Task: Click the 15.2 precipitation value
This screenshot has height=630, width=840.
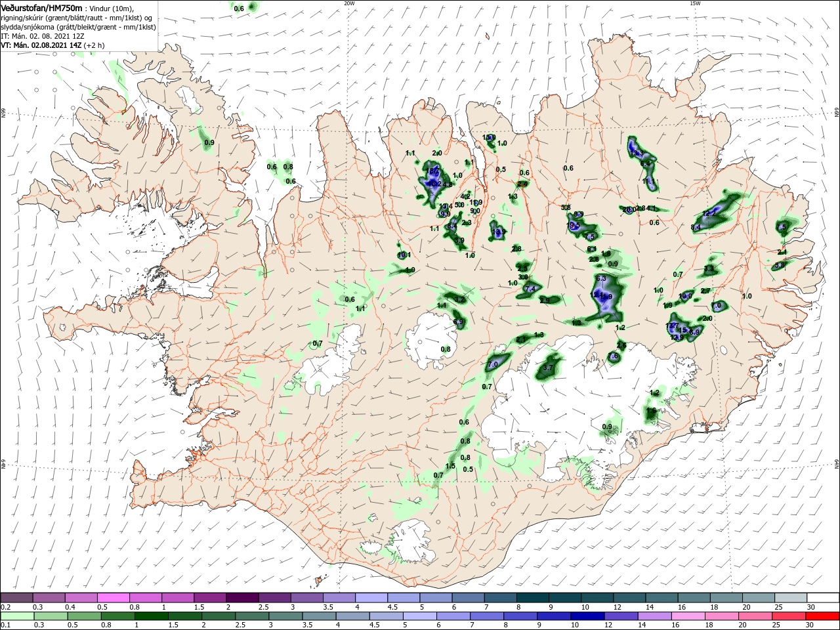Action: coord(434,184)
